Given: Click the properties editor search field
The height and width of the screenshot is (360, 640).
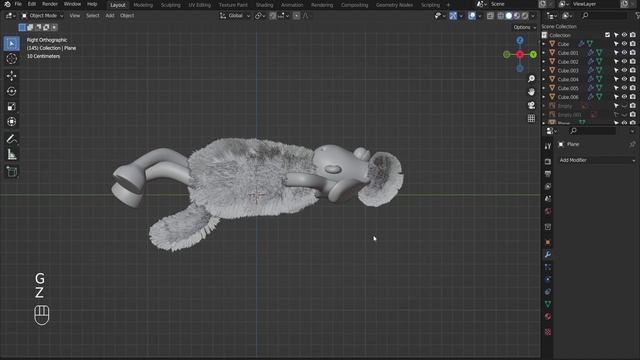Looking at the screenshot, I should 593,131.
